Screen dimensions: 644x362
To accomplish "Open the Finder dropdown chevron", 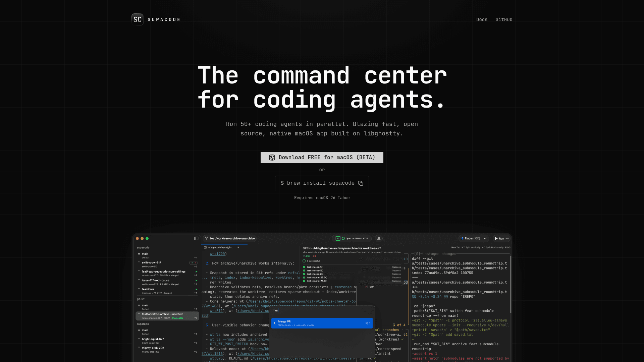I will [485, 239].
